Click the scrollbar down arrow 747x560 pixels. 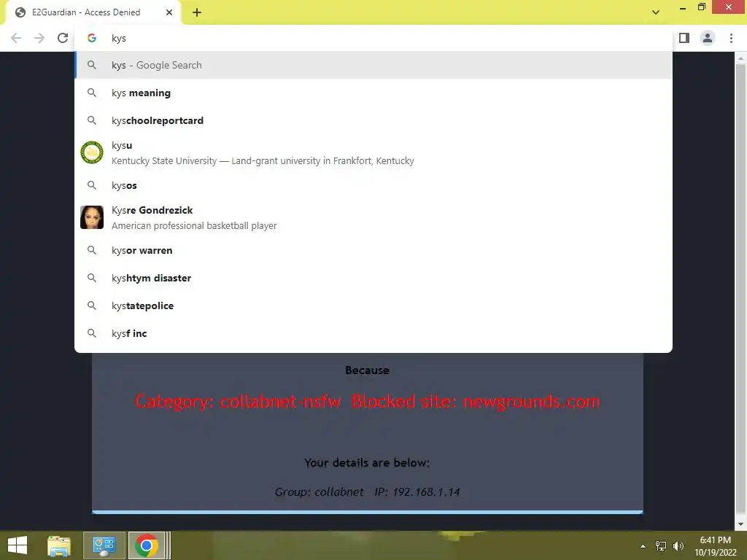(740, 524)
